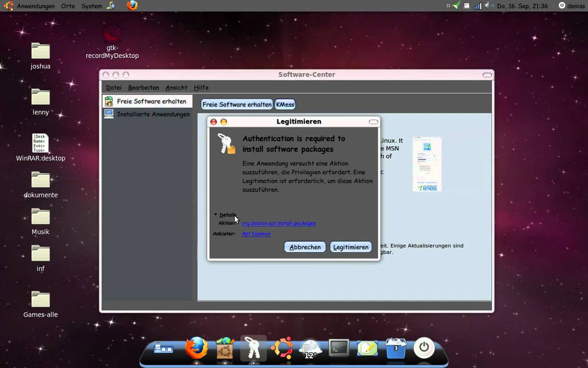Open the Bearbeiten menu
This screenshot has width=588, height=368.
pos(143,87)
